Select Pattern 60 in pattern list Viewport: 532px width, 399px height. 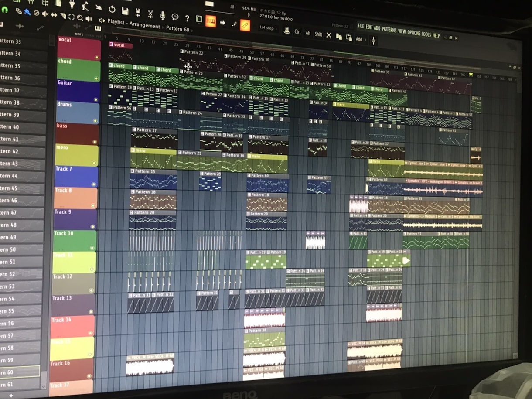coord(20,372)
